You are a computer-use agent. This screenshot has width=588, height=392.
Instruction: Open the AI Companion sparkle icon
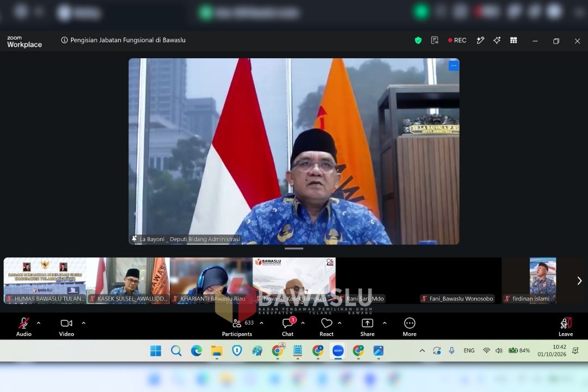pos(497,40)
